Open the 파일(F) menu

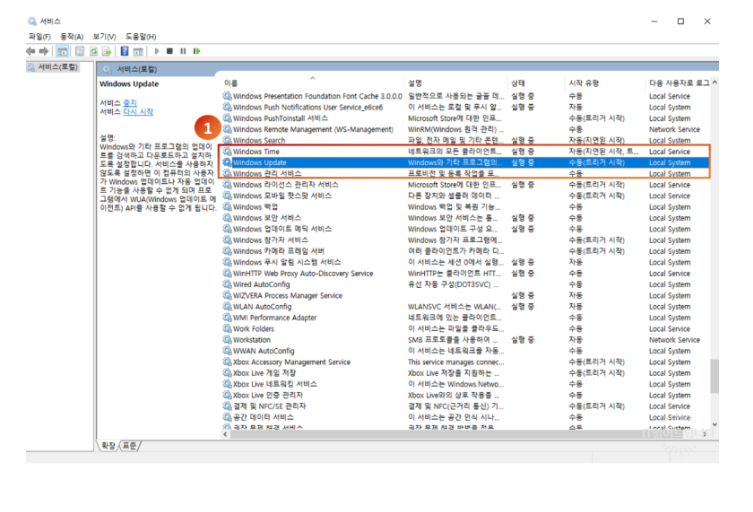pyautogui.click(x=39, y=37)
